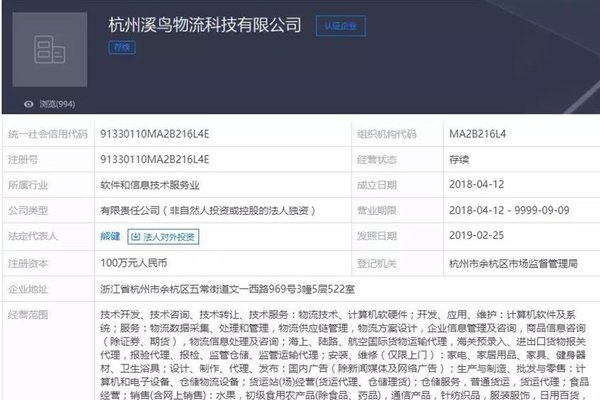Click the eye icon beside 浏览(994)
The image size is (600, 400).
coord(27,102)
